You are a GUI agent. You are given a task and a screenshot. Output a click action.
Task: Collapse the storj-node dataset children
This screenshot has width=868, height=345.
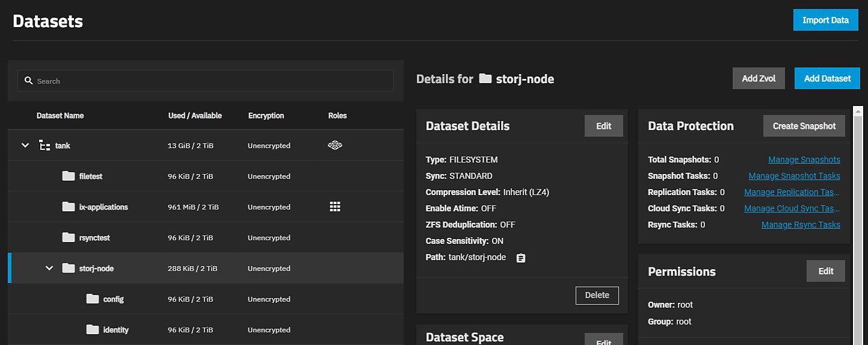click(x=49, y=268)
